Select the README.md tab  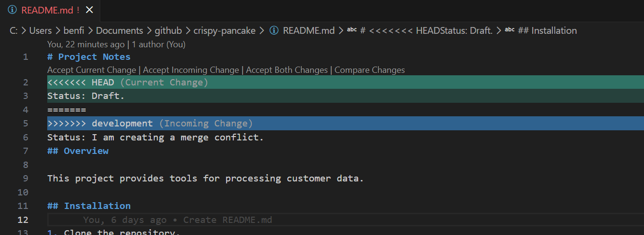[51, 10]
